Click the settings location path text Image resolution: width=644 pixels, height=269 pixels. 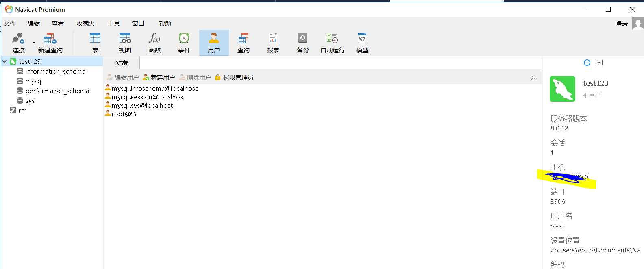pyautogui.click(x=595, y=250)
